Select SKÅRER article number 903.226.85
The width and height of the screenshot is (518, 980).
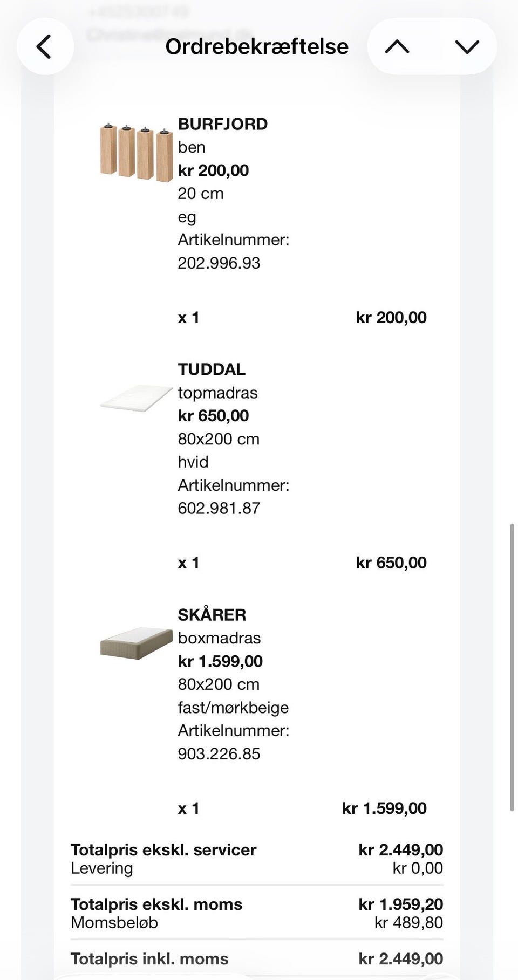coord(219,754)
